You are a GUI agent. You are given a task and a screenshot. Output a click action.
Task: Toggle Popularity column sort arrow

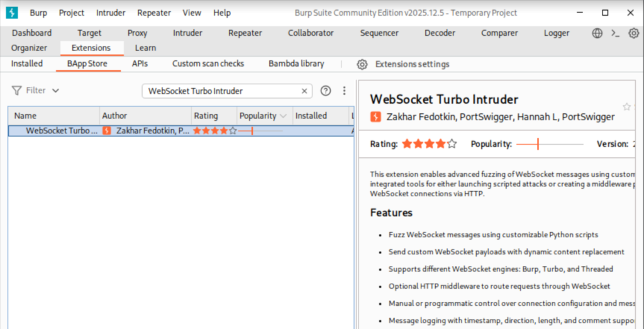tap(283, 116)
